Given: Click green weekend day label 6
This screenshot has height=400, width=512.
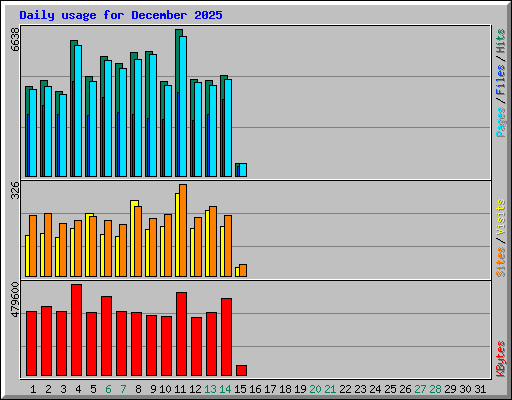Looking at the screenshot, I should [108, 389].
